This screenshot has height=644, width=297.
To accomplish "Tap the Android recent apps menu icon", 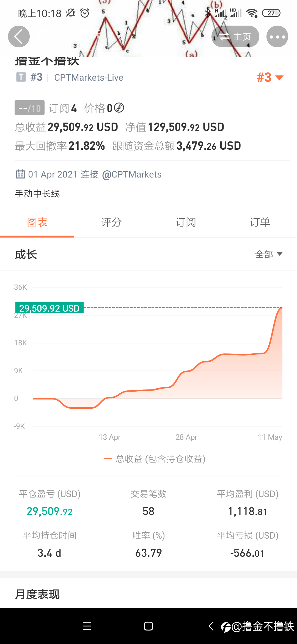I will click(87, 626).
